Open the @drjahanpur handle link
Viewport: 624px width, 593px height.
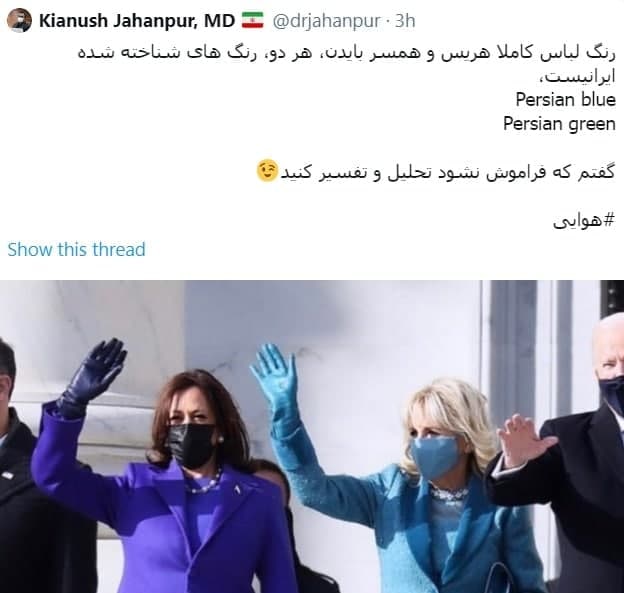point(326,21)
